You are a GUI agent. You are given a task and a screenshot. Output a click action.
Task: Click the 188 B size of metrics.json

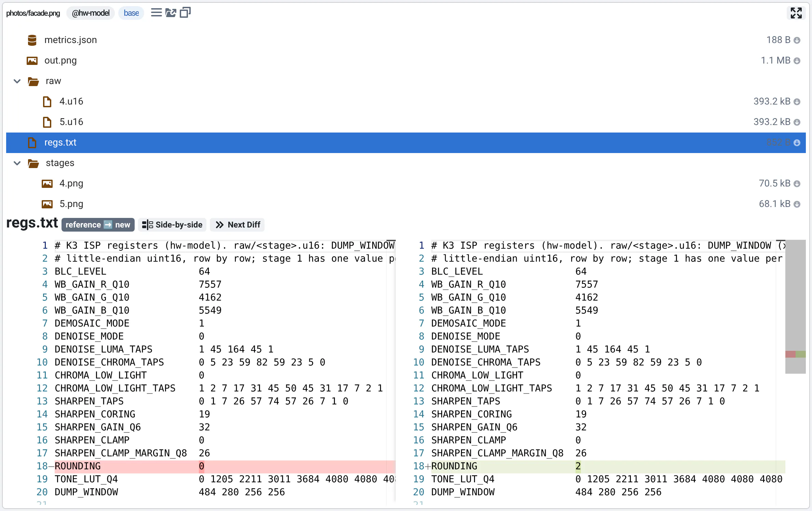coord(778,40)
